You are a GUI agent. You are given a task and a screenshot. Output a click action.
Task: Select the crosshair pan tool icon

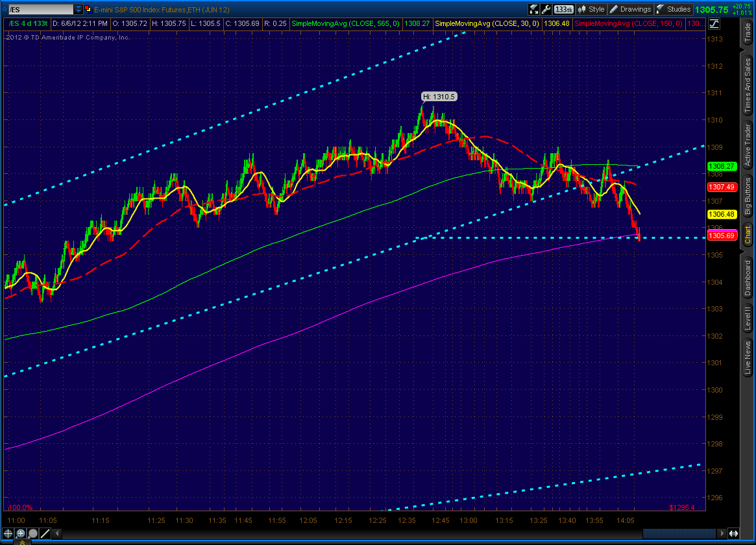pos(8,533)
